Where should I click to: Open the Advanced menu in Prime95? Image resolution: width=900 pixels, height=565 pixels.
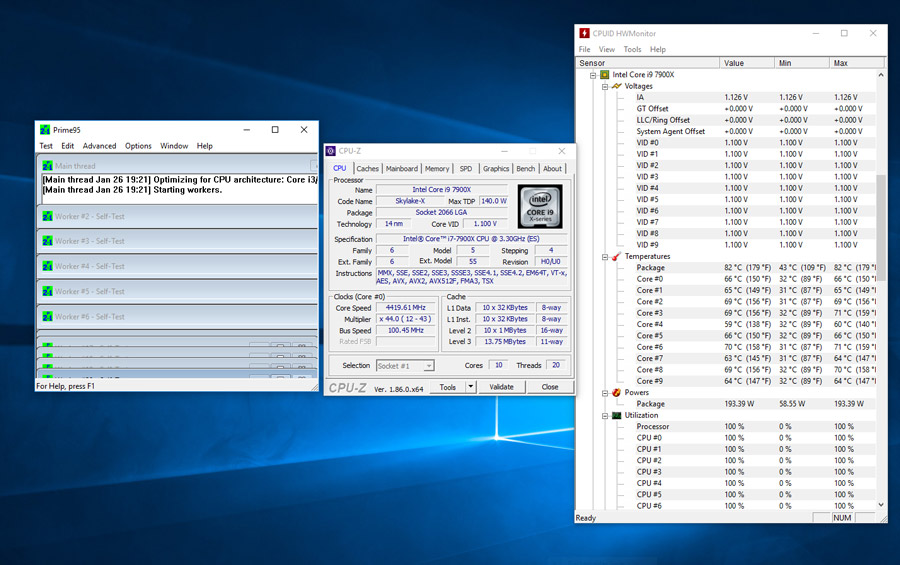99,146
